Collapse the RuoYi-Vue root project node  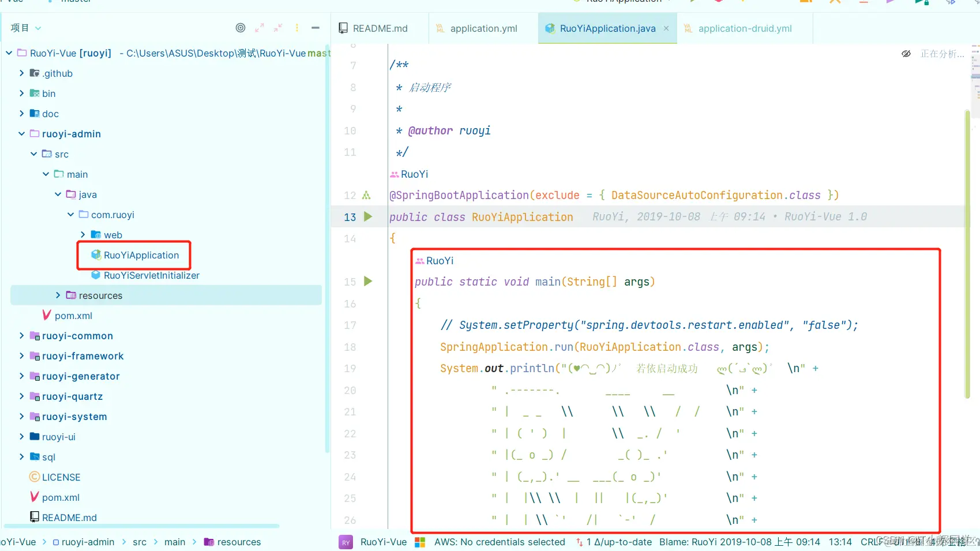(x=9, y=53)
